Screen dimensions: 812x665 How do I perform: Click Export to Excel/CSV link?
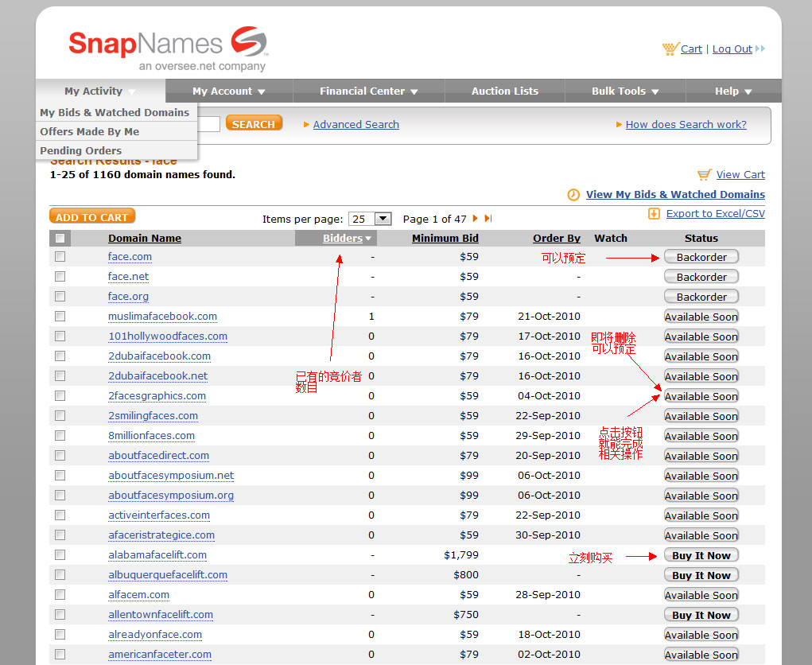(716, 213)
